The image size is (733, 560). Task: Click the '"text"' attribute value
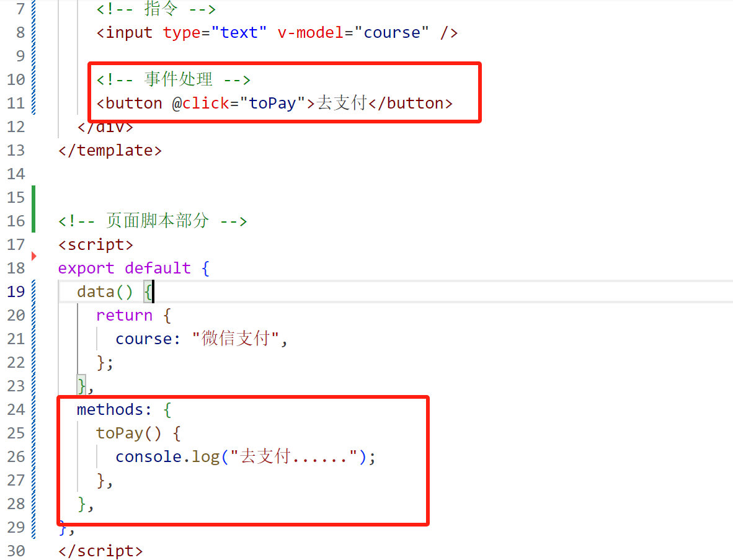coord(239,33)
